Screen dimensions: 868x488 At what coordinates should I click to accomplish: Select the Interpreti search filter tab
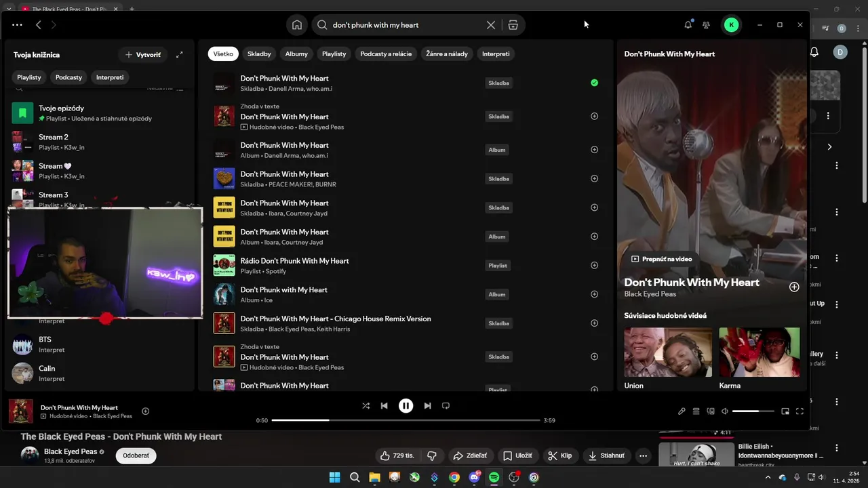point(496,54)
